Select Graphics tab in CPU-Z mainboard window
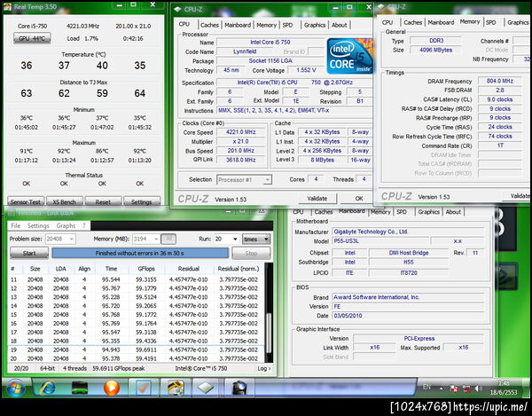The width and height of the screenshot is (532, 416). 428,212
